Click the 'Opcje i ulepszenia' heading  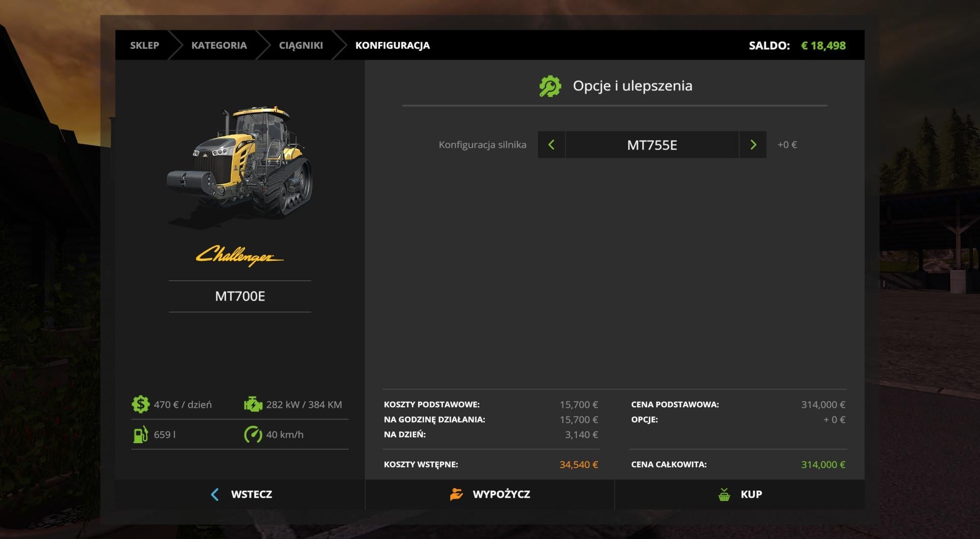pos(632,86)
